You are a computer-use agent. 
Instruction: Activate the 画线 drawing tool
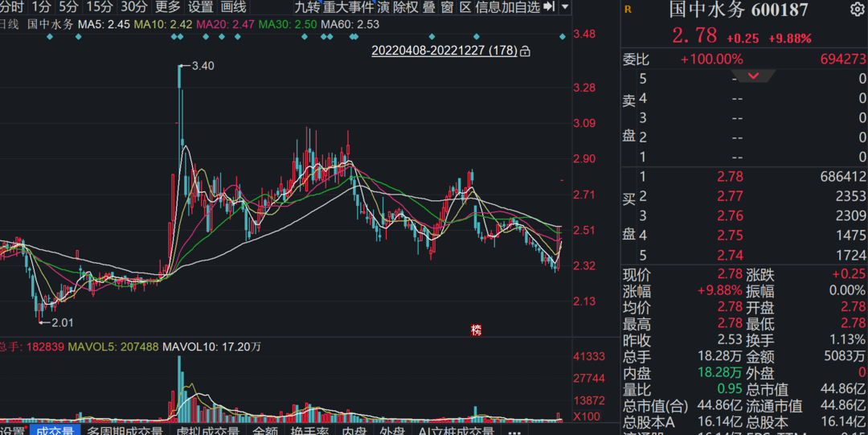point(234,6)
